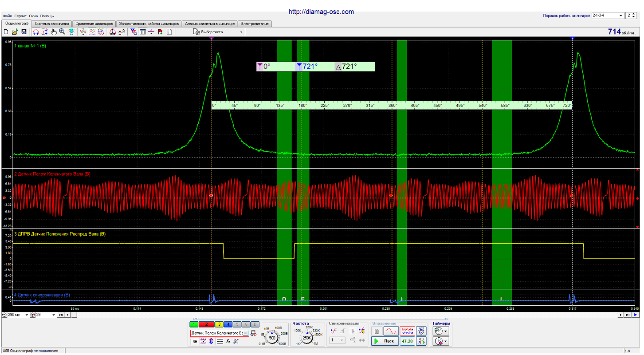The width and height of the screenshot is (644, 355).
Task: Click the ellipsis button in channel name field
Action: [245, 333]
